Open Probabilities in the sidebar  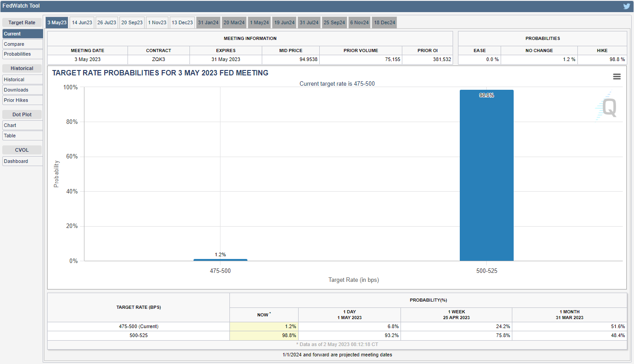point(22,54)
